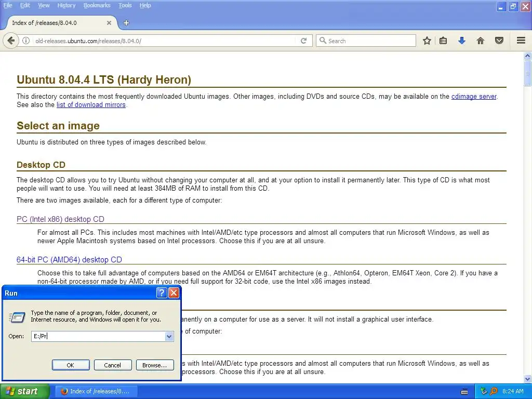Click the Select an image heading
The height and width of the screenshot is (399, 532).
click(58, 126)
